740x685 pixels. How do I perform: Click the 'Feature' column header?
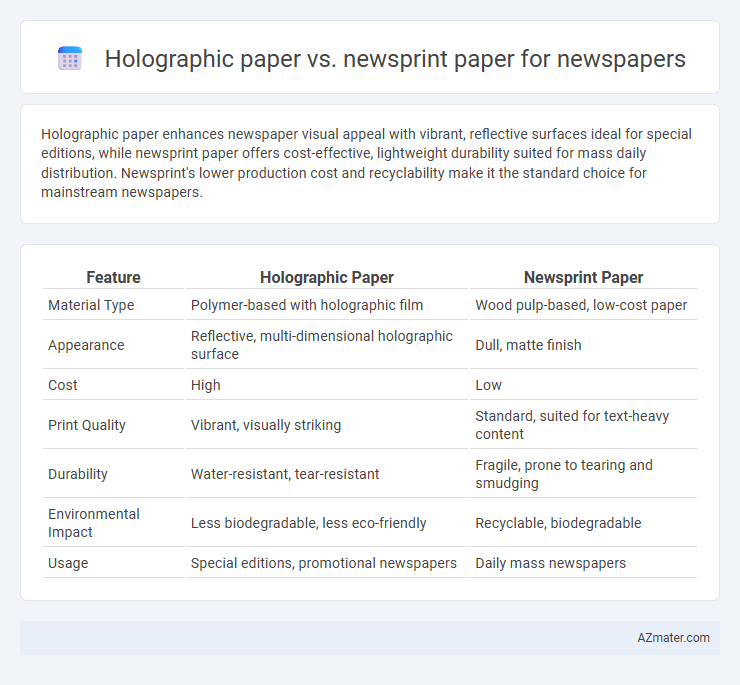pos(113,277)
